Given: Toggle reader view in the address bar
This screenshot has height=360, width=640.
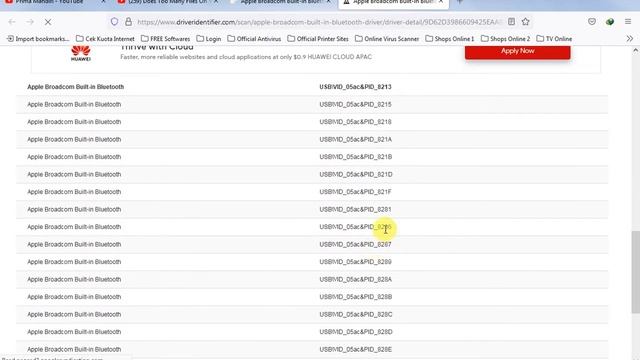Looking at the screenshot, I should (511, 22).
